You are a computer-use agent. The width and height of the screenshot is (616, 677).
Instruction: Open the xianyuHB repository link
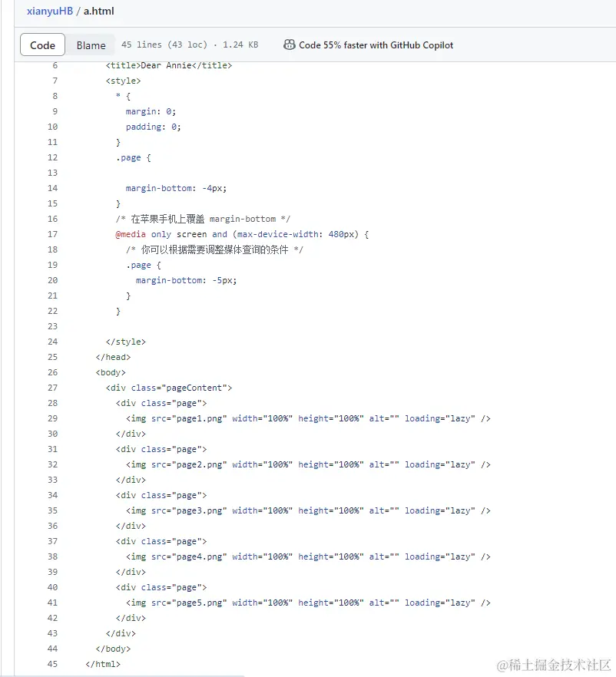click(x=50, y=11)
